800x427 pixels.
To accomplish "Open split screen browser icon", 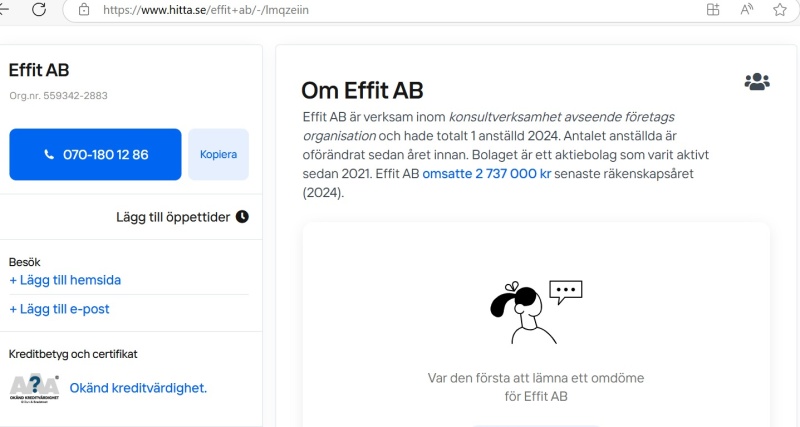I will click(x=713, y=10).
